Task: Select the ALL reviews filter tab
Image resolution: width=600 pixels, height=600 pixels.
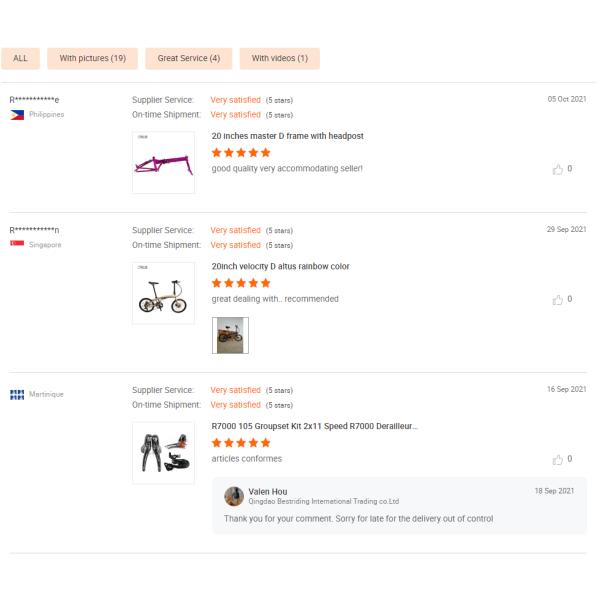Action: (x=20, y=58)
